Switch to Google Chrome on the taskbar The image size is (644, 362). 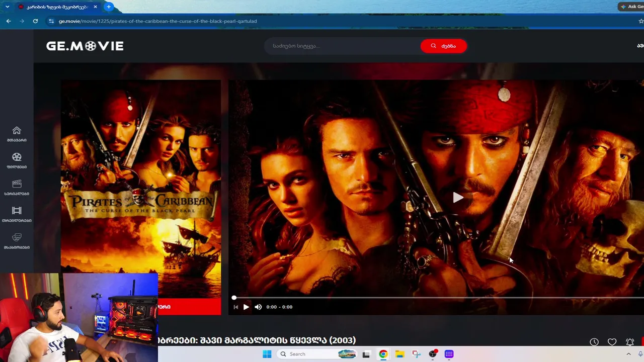tap(383, 354)
